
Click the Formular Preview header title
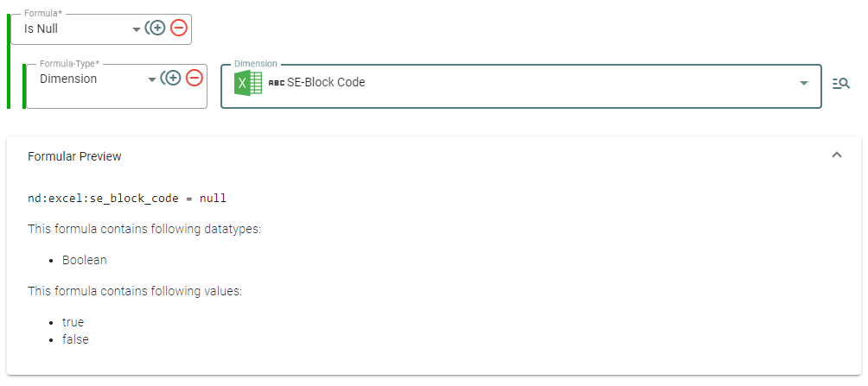[x=74, y=156]
